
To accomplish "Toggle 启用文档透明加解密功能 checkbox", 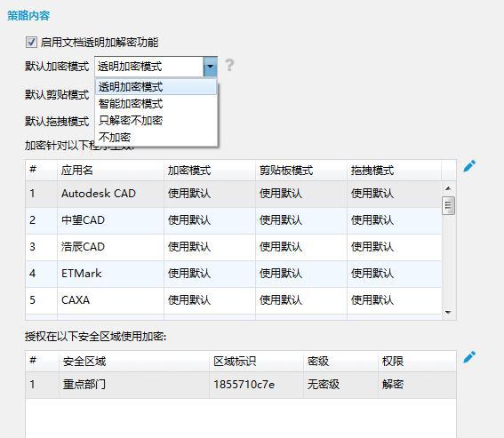I will (x=31, y=42).
